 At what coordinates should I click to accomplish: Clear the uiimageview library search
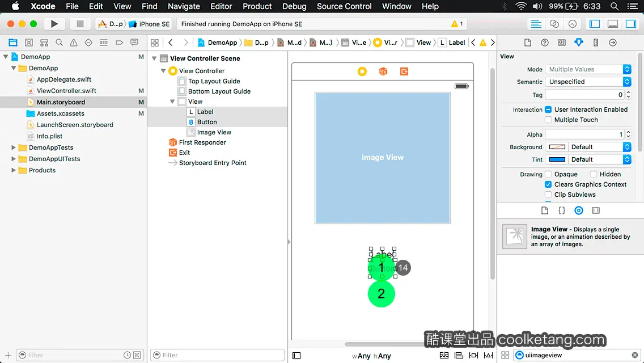(634, 355)
